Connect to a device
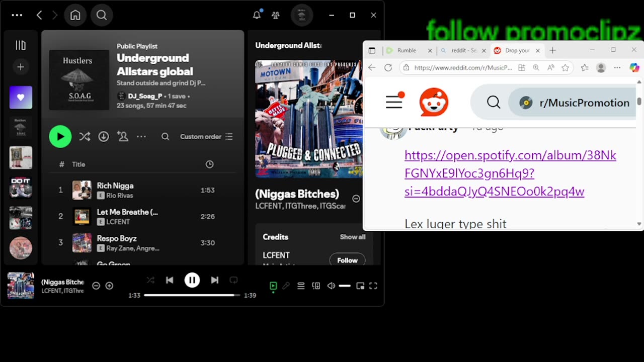The width and height of the screenshot is (644, 362). coord(316,286)
